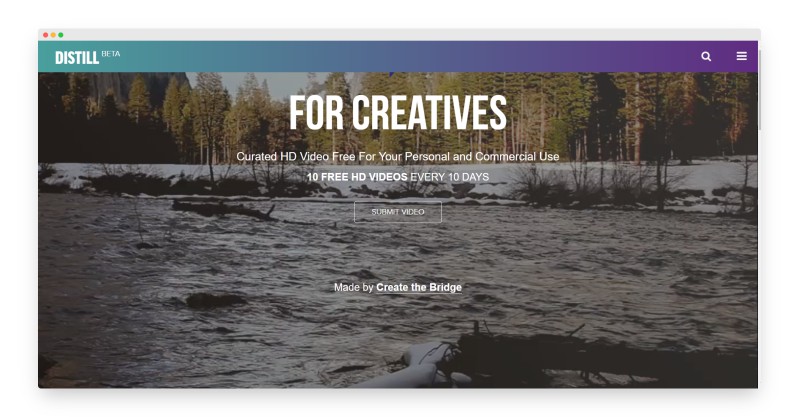Open search with the magnifier icon
The image size is (799, 417).
pos(706,57)
